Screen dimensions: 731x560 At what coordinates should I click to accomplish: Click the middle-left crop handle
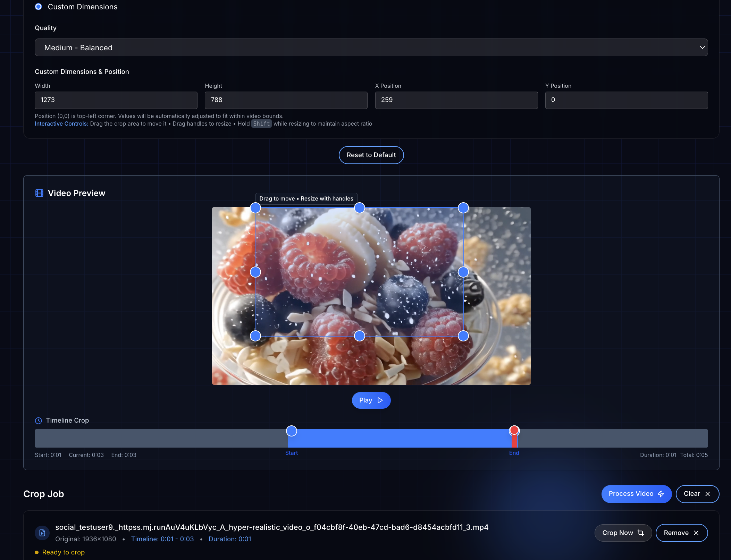pos(255,272)
